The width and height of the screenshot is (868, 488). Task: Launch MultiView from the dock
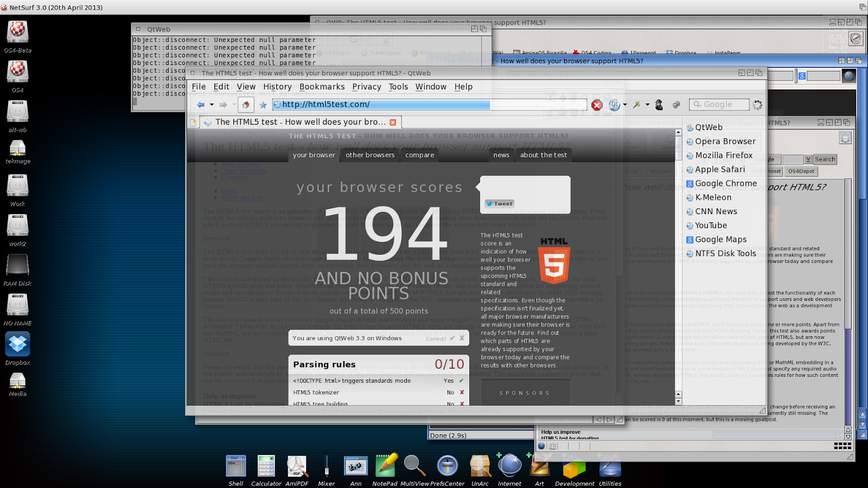coord(414,470)
